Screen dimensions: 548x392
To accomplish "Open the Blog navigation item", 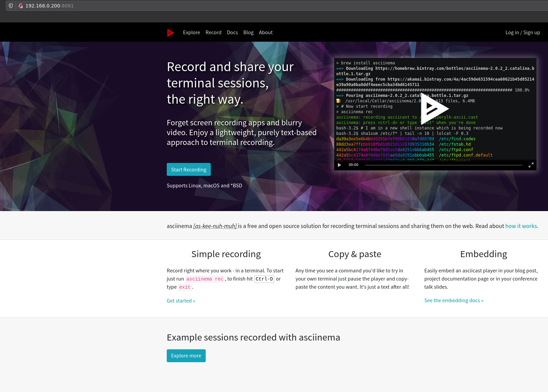I will (x=248, y=33).
